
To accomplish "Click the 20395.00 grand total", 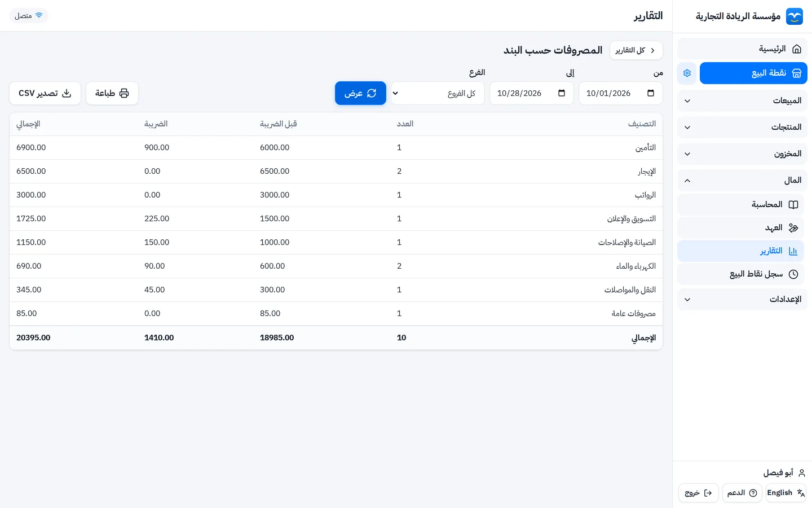I will click(x=33, y=338).
